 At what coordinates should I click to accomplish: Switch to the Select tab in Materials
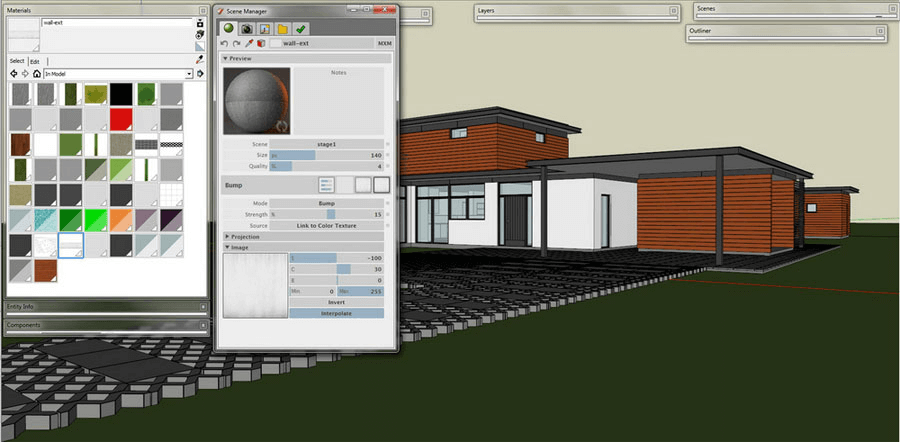[17, 61]
